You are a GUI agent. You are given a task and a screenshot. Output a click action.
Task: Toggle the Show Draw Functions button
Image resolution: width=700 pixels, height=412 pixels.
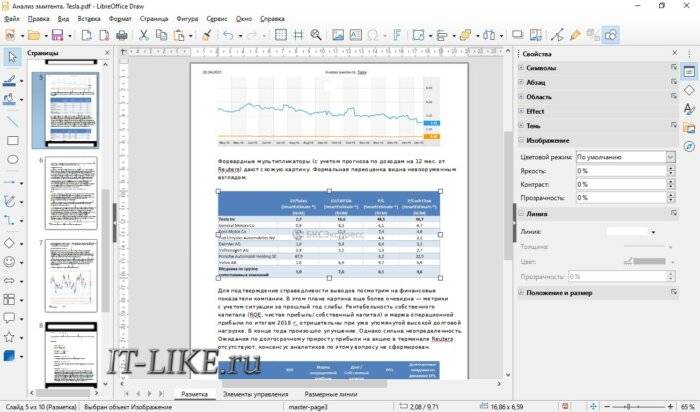point(610,35)
